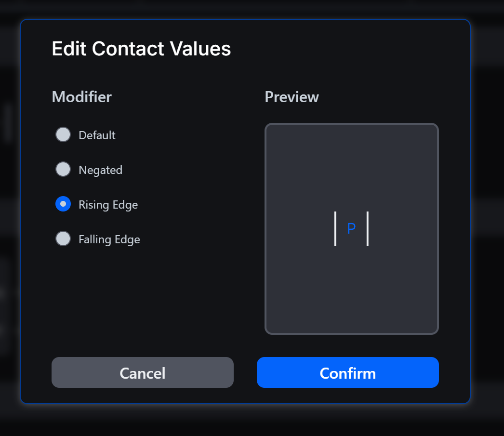Screen dimensions: 504x436
Task: Click the "Preview" section heading
Action: click(x=292, y=97)
